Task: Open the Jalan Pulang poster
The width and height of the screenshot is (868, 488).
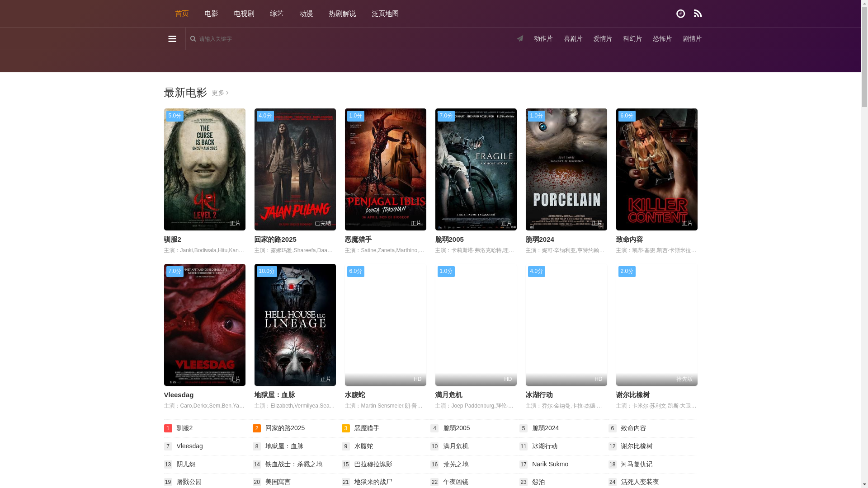Action: (295, 169)
